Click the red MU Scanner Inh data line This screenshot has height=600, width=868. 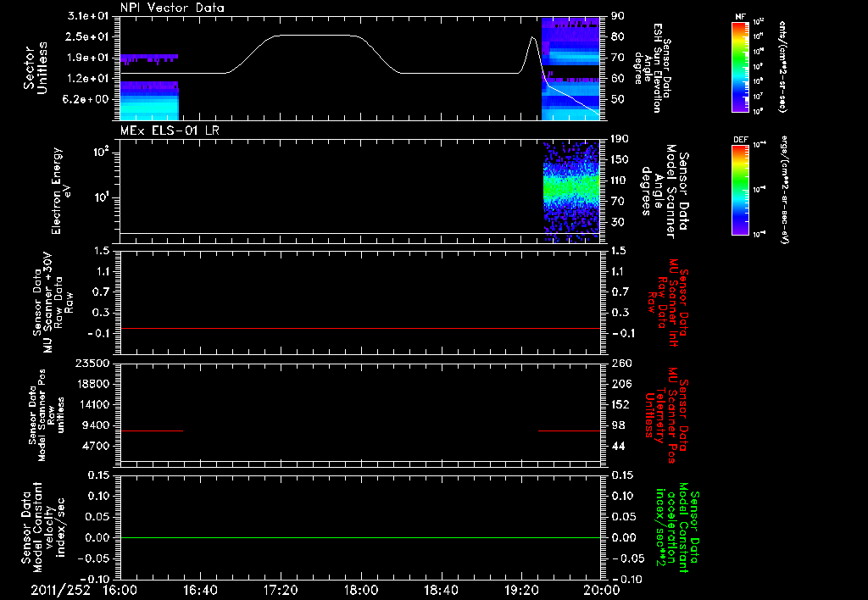click(x=360, y=328)
